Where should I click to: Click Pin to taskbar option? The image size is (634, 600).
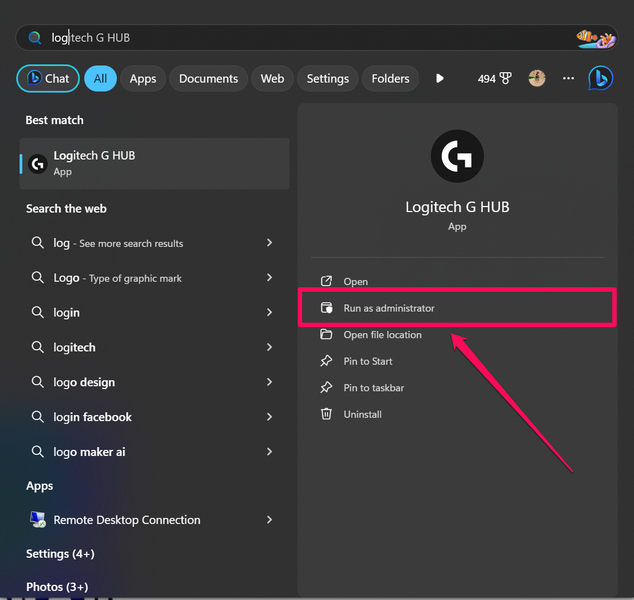tap(373, 388)
